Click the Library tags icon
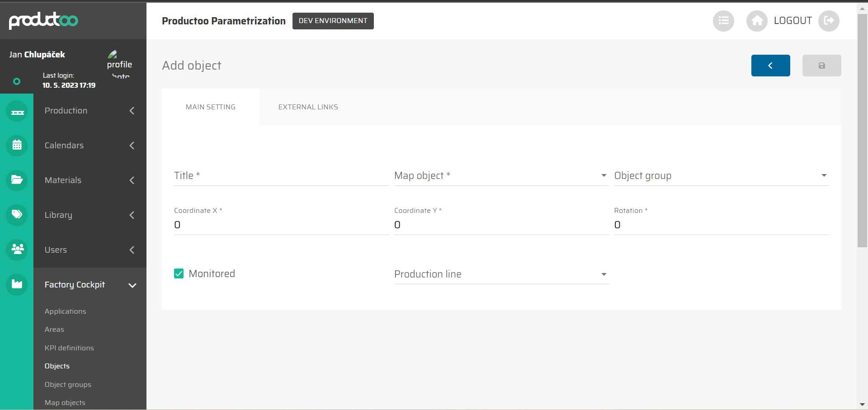Image resolution: width=868 pixels, height=410 pixels. click(x=17, y=215)
